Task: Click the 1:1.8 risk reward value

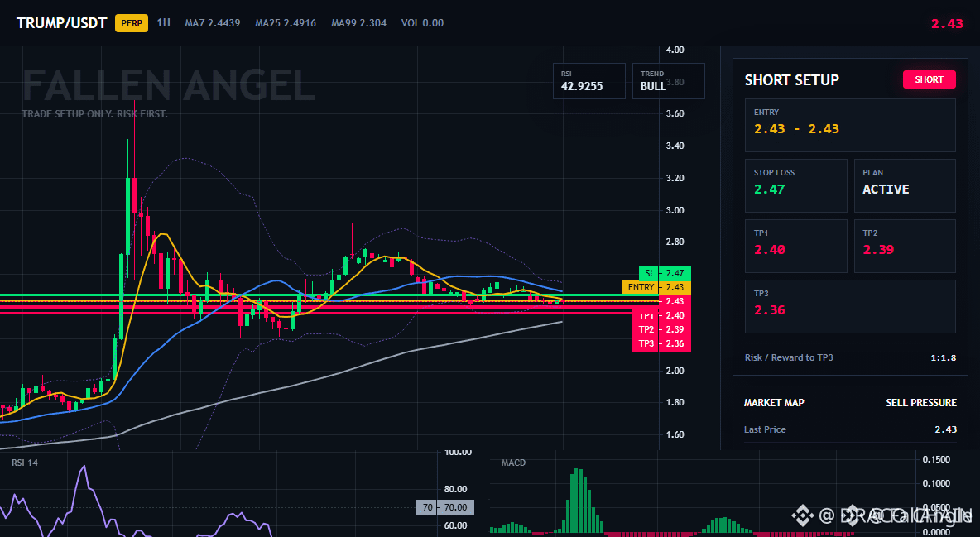Action: [943, 358]
